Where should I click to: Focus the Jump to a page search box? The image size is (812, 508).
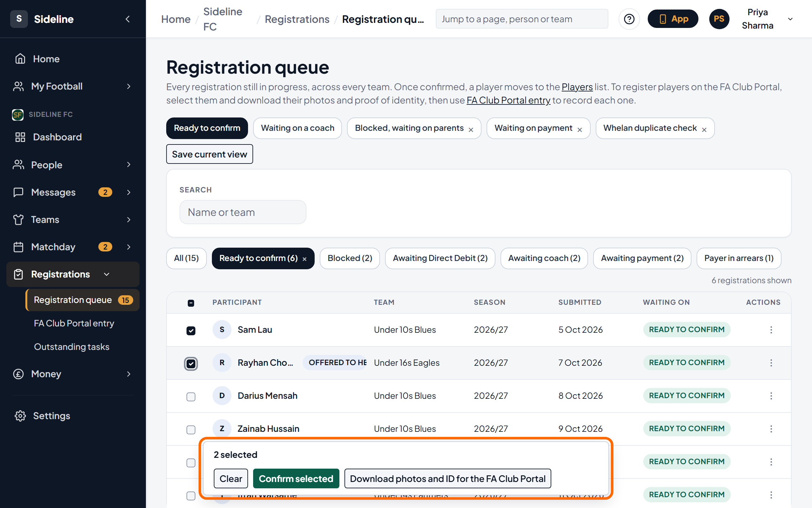tap(522, 19)
